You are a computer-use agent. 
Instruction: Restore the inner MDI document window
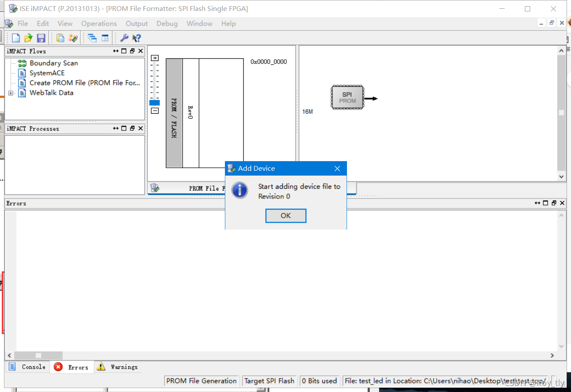click(552, 23)
